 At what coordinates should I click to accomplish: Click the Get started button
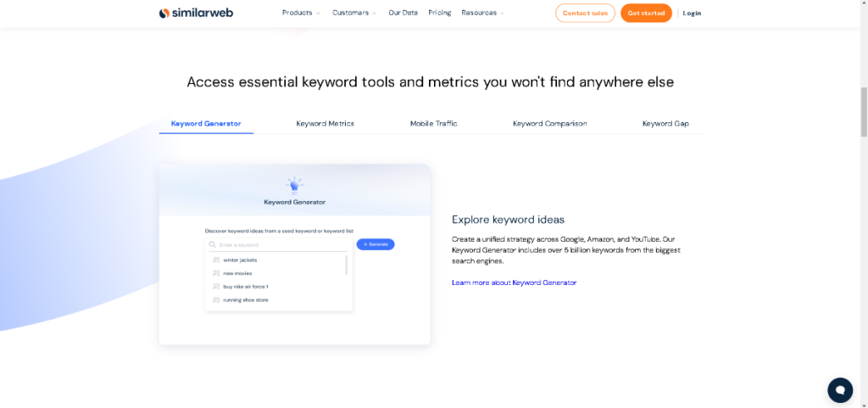(646, 13)
